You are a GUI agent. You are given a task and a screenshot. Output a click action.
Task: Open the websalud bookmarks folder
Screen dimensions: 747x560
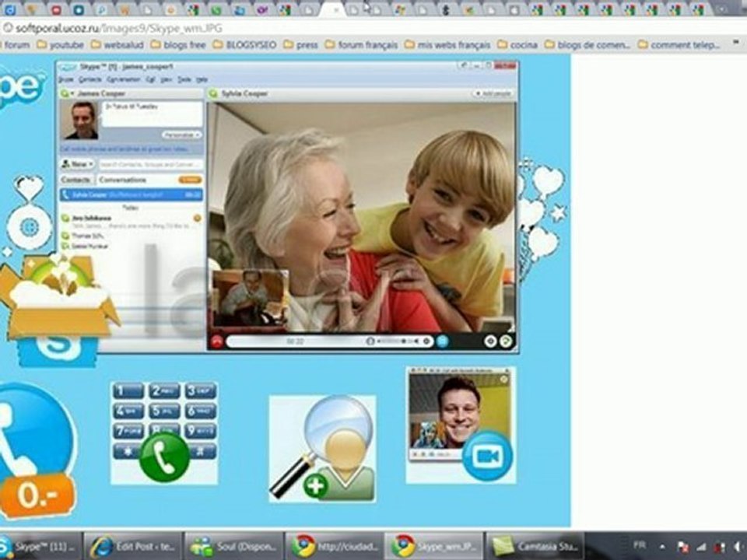pos(117,45)
